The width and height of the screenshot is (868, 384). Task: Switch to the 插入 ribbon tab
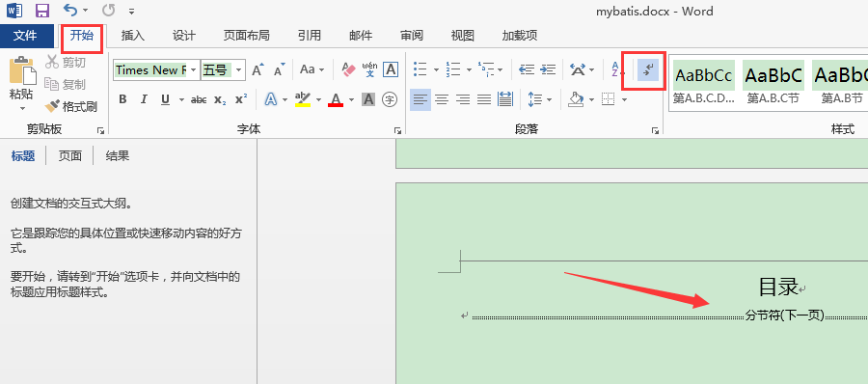[x=133, y=36]
